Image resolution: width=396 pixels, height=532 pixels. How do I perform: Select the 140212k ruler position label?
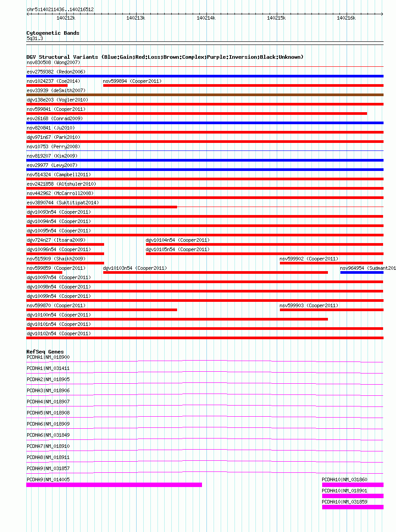pyautogui.click(x=66, y=18)
